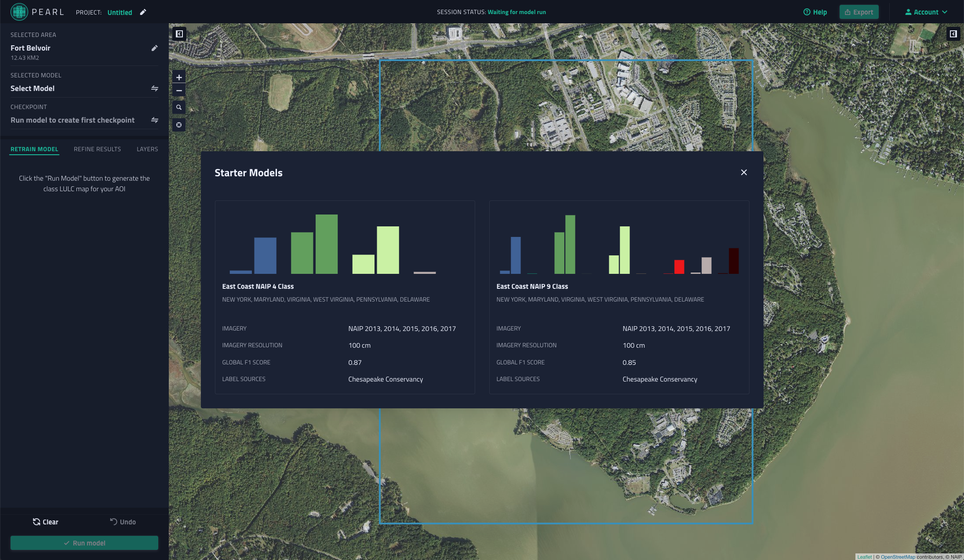Click the Export button
This screenshot has width=964, height=560.
pos(859,12)
